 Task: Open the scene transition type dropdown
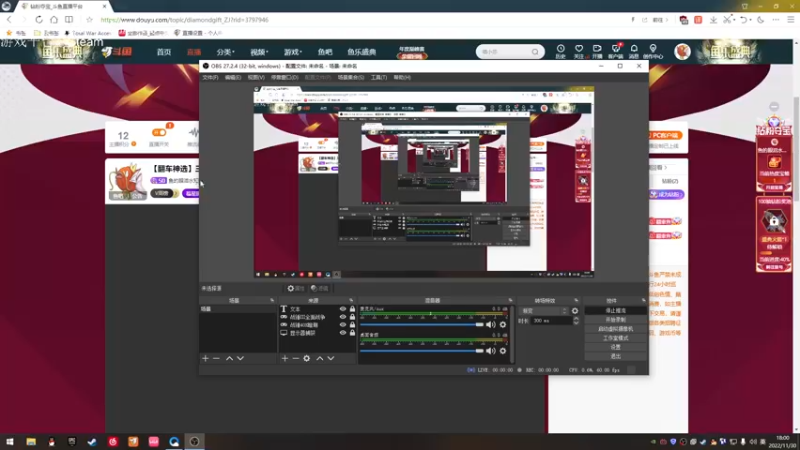click(x=543, y=311)
